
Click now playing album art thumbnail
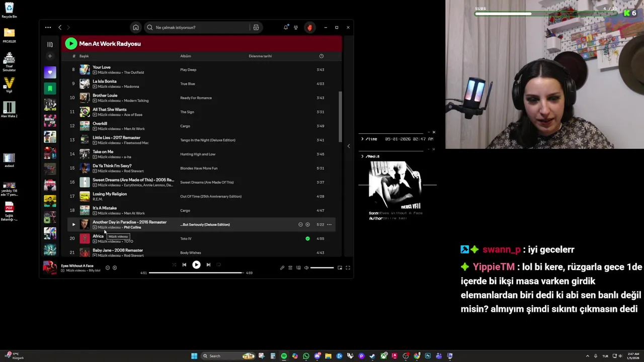[50, 267]
